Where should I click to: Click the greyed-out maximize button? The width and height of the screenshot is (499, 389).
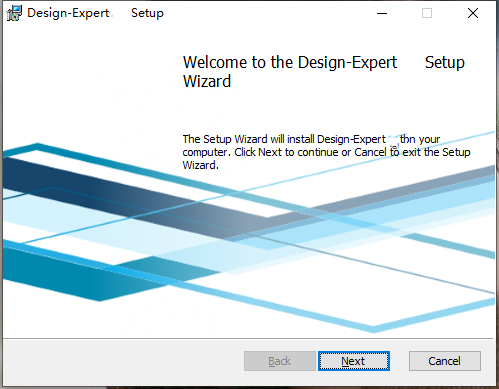point(427,13)
